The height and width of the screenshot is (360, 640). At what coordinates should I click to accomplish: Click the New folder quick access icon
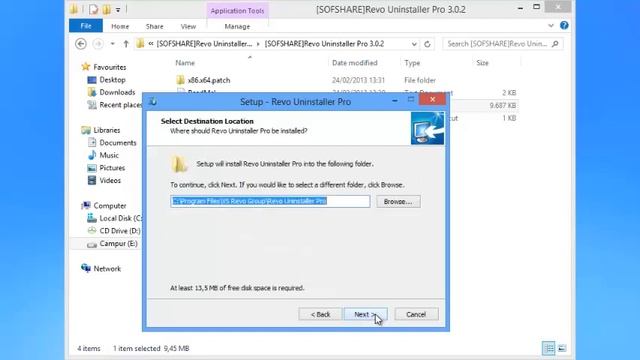pos(106,9)
